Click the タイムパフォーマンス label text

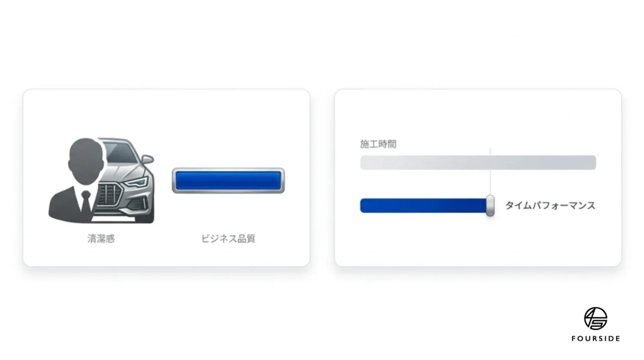(550, 205)
